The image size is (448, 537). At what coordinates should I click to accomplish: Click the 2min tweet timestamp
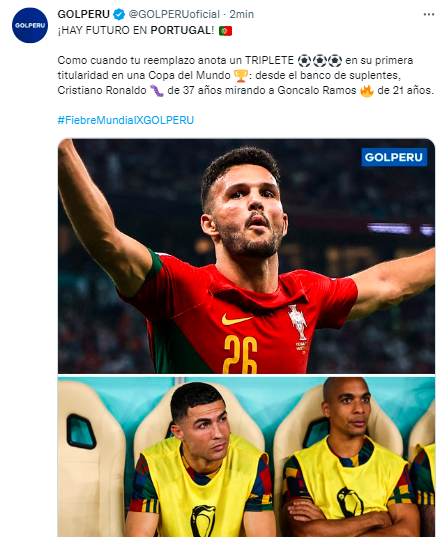point(241,14)
